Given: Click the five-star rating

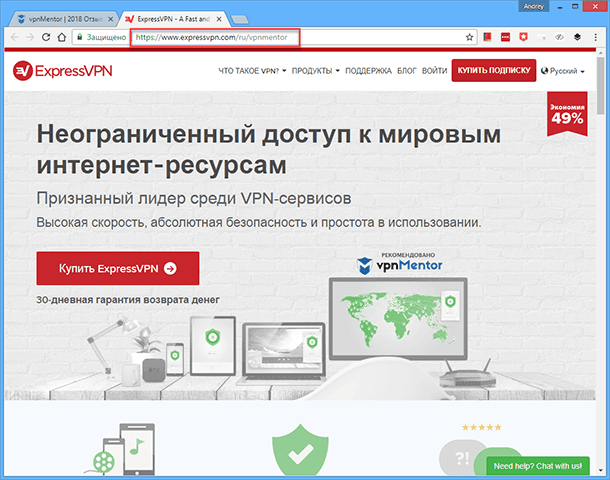Looking at the screenshot, I should click(481, 427).
